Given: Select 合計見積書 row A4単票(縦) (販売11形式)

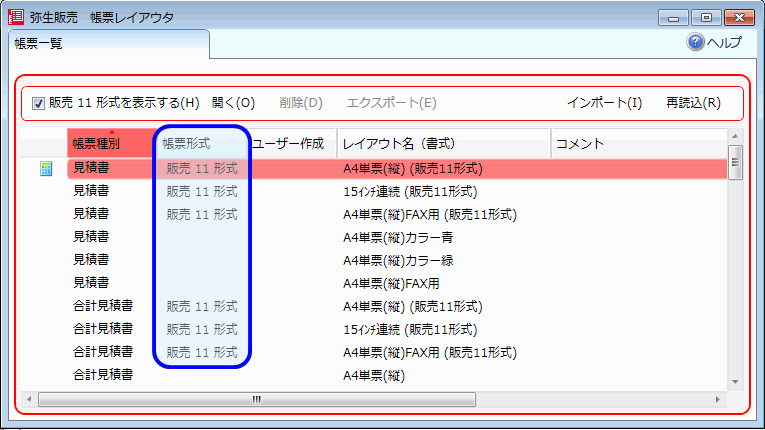Looking at the screenshot, I should pyautogui.click(x=397, y=307).
